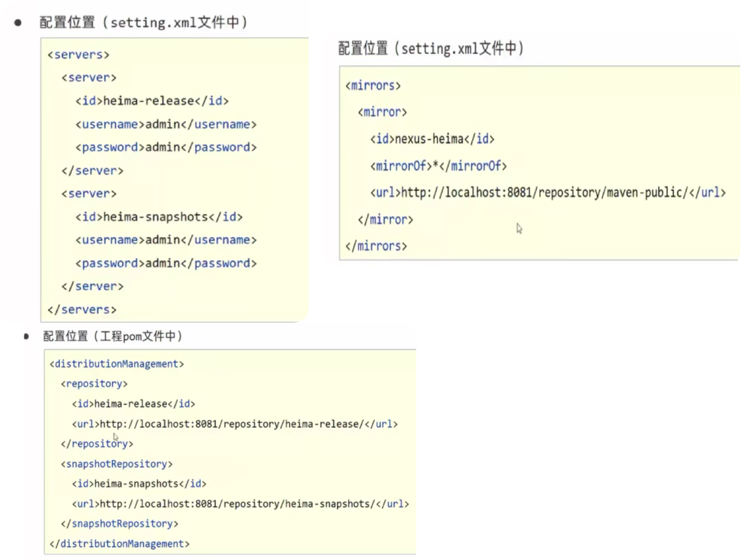Click the maven-public mirror URL
The image size is (747, 560).
[547, 193]
